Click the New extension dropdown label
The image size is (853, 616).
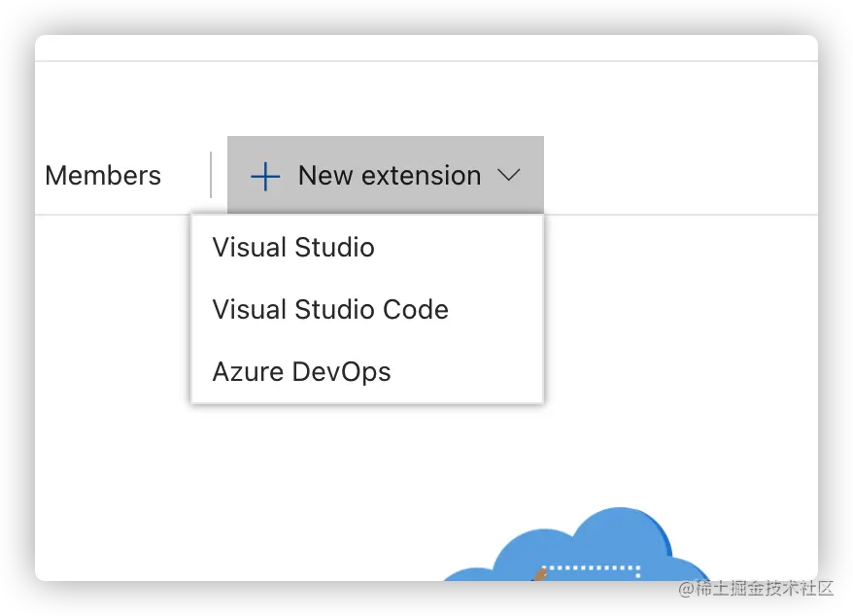pos(389,176)
